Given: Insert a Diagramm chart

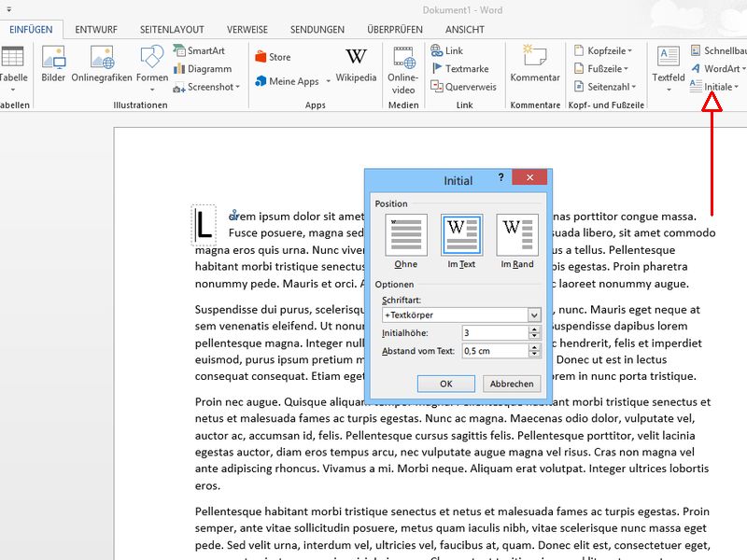Looking at the screenshot, I should coord(203,68).
